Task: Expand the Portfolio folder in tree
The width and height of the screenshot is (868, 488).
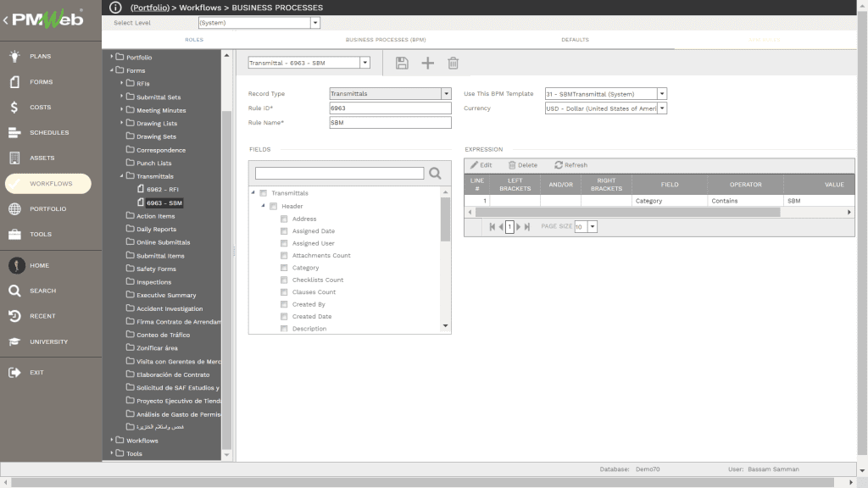Action: pyautogui.click(x=112, y=57)
